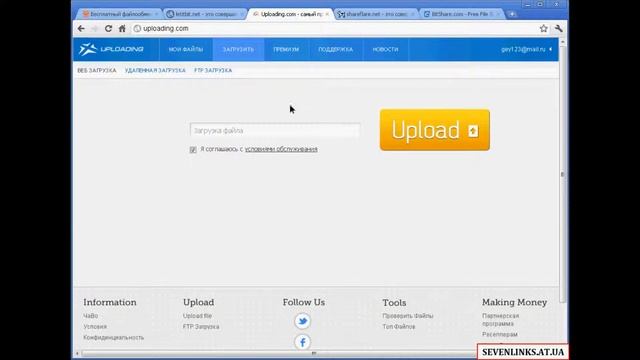Go back with the browser back arrow

pos(81,29)
